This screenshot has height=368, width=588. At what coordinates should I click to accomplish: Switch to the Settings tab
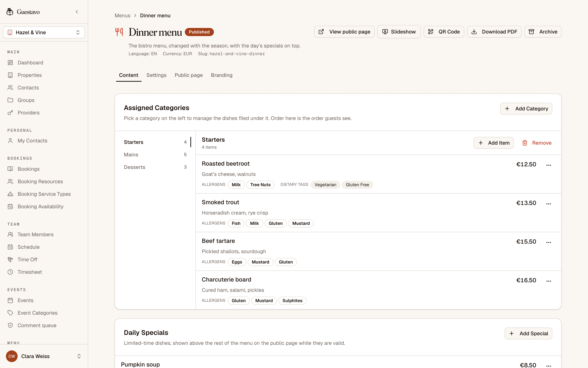[x=157, y=75]
